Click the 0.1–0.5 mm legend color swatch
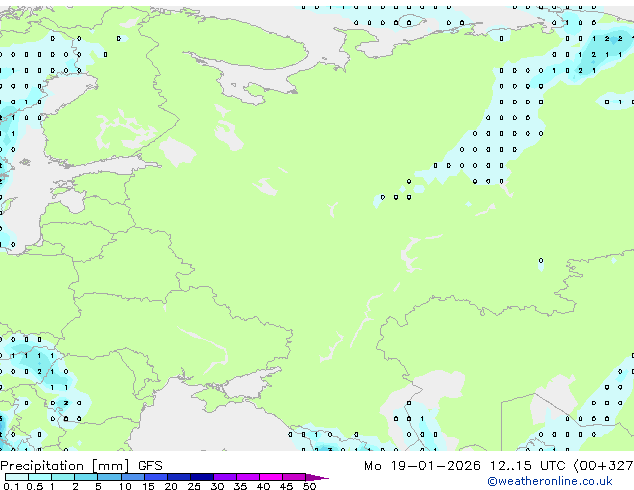The width and height of the screenshot is (634, 490). point(17,477)
